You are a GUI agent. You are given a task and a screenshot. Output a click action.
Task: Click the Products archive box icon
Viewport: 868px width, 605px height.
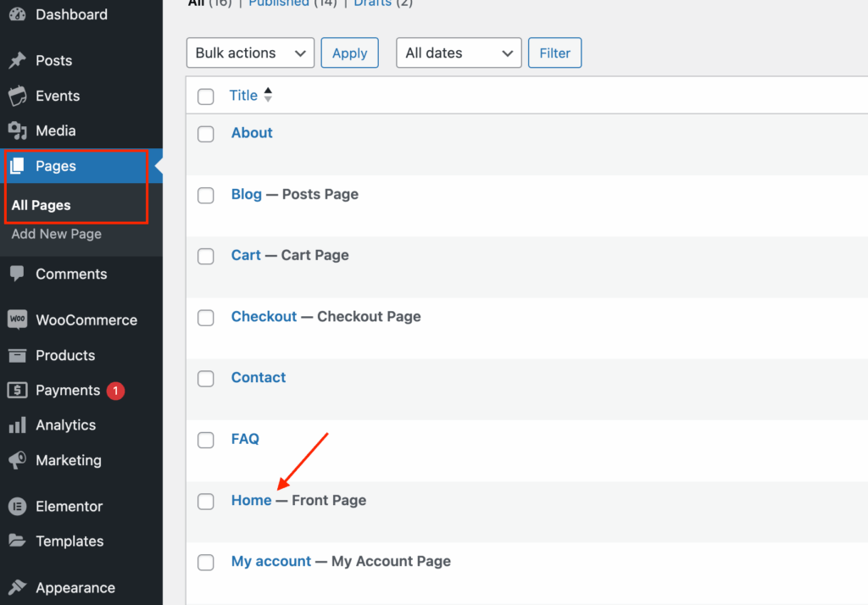[x=17, y=355]
